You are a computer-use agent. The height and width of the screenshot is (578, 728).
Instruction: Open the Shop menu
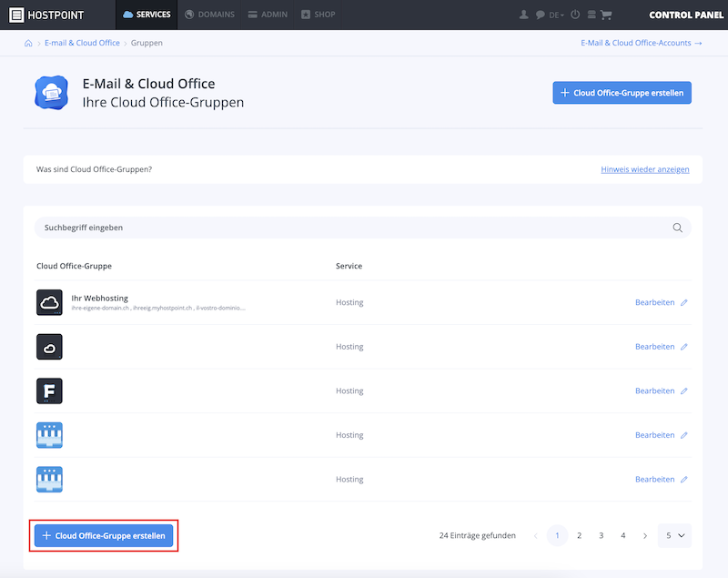coord(318,15)
